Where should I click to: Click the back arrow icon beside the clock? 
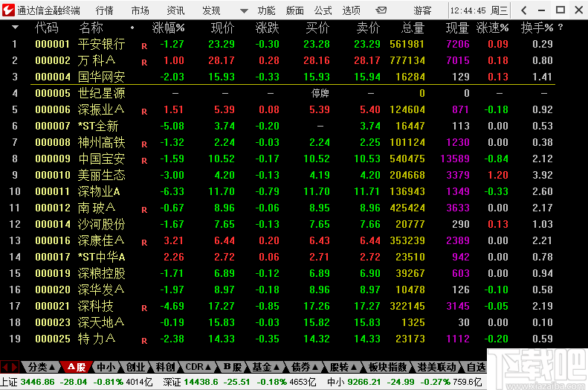coord(524,10)
